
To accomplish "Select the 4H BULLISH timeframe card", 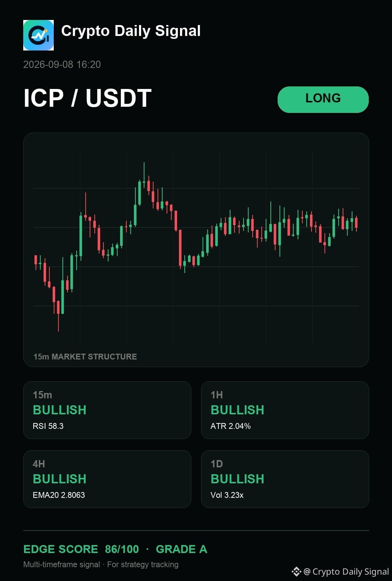I will coord(107,479).
